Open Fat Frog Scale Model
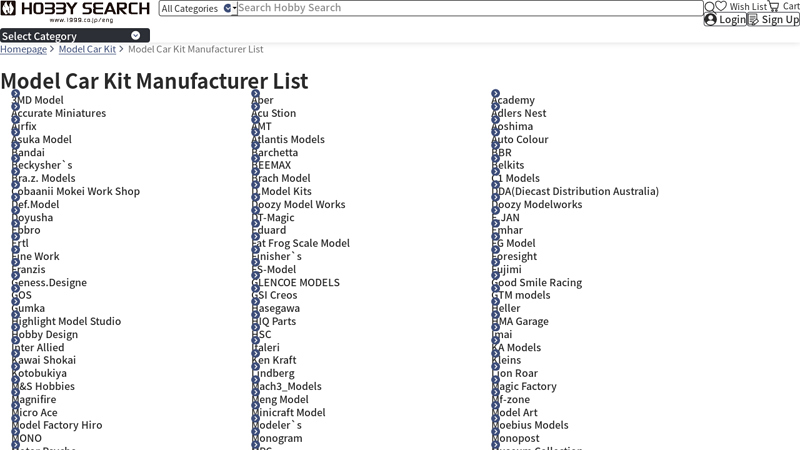 coord(301,243)
